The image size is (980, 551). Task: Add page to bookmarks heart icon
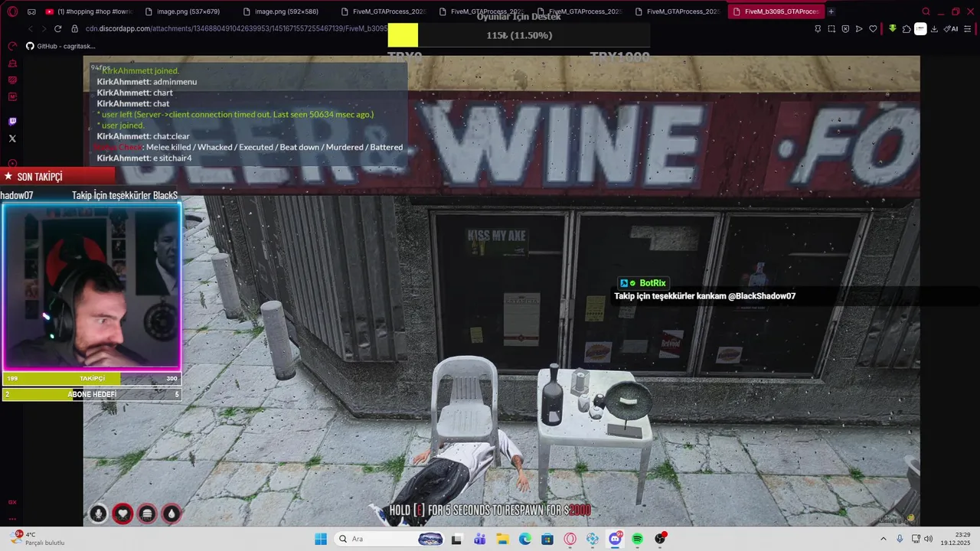tap(873, 29)
